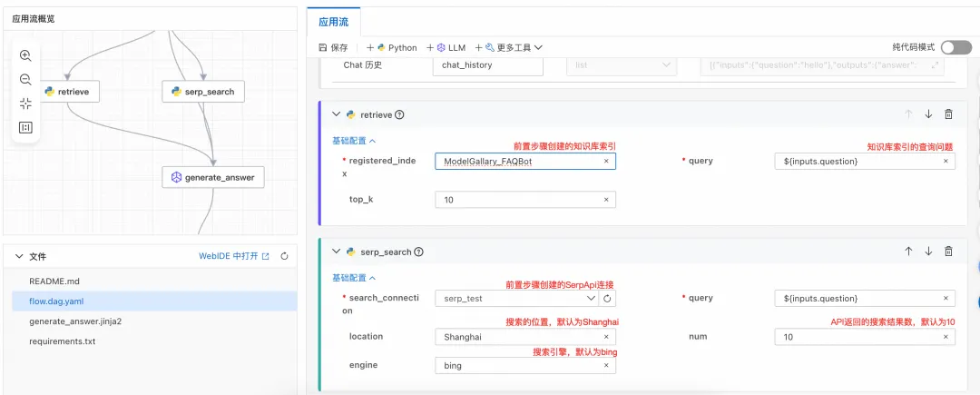The image size is (980, 395).
Task: Open the 更多工具 dropdown menu
Action: [509, 47]
